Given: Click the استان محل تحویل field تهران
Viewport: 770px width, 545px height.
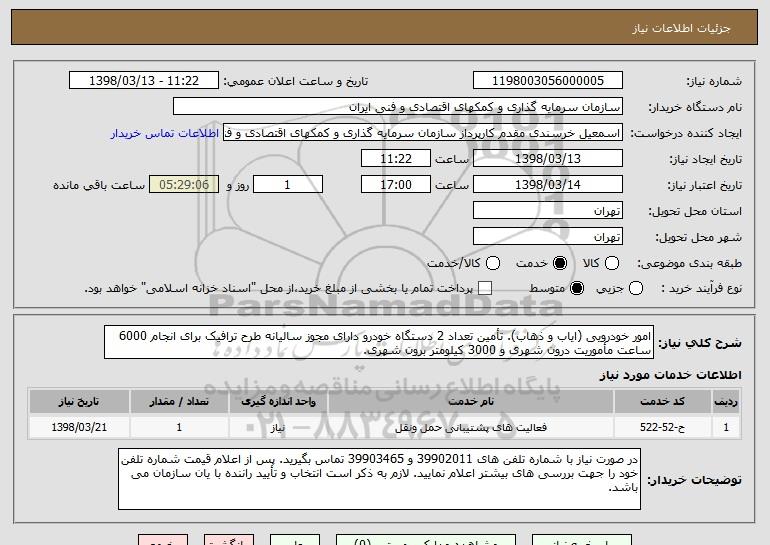Looking at the screenshot, I should point(548,211).
